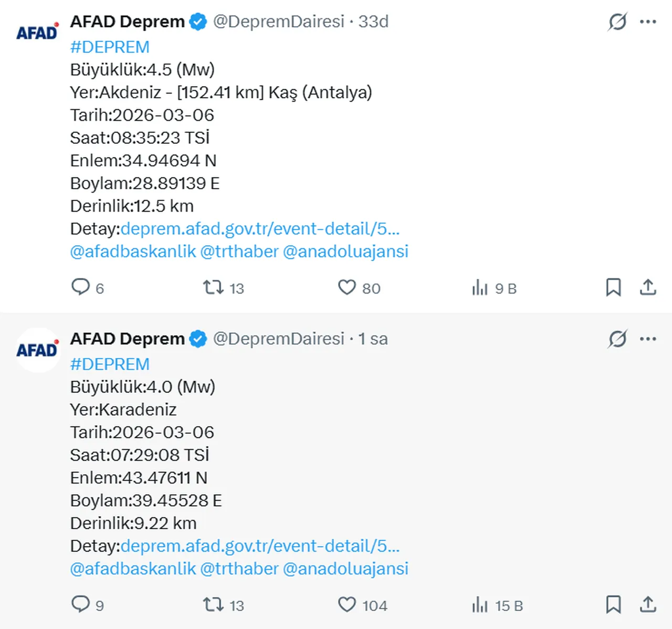Screen dimensions: 672x629
Task: Open the #DEPREM hashtag
Action: 110,47
